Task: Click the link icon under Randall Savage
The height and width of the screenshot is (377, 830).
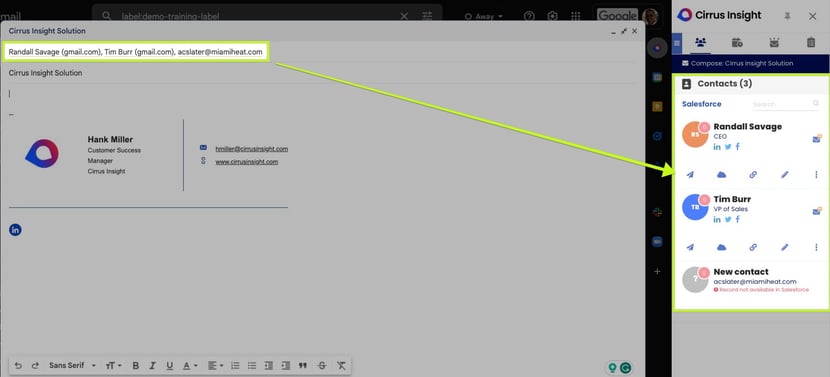Action: click(753, 175)
